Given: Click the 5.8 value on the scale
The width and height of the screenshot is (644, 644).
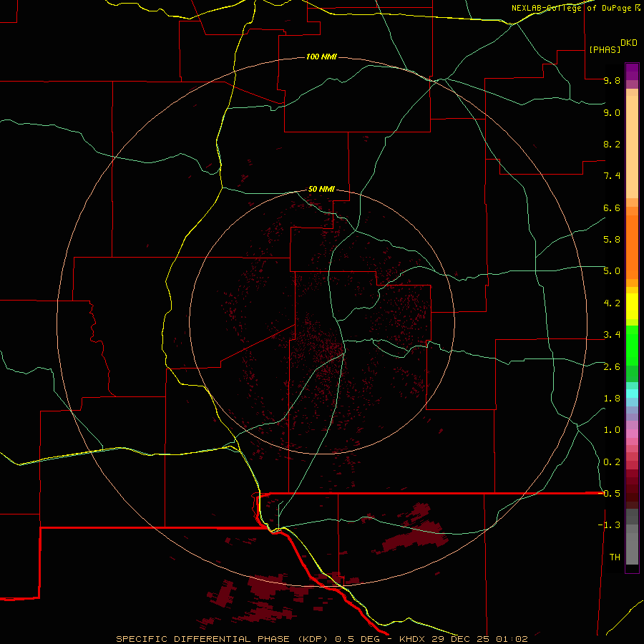Looking at the screenshot, I should (612, 239).
